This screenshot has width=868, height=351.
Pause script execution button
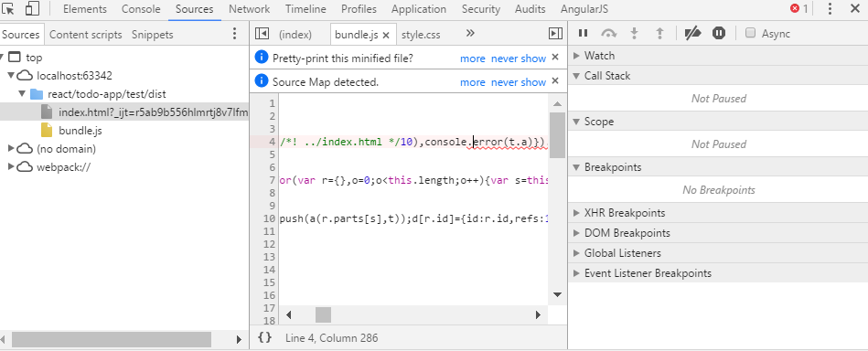pyautogui.click(x=583, y=33)
